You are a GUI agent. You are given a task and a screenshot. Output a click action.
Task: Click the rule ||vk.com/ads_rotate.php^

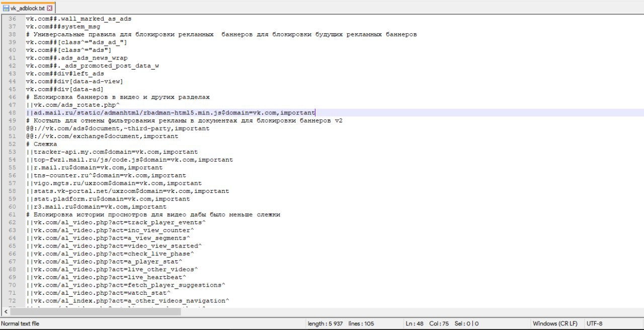[73, 105]
